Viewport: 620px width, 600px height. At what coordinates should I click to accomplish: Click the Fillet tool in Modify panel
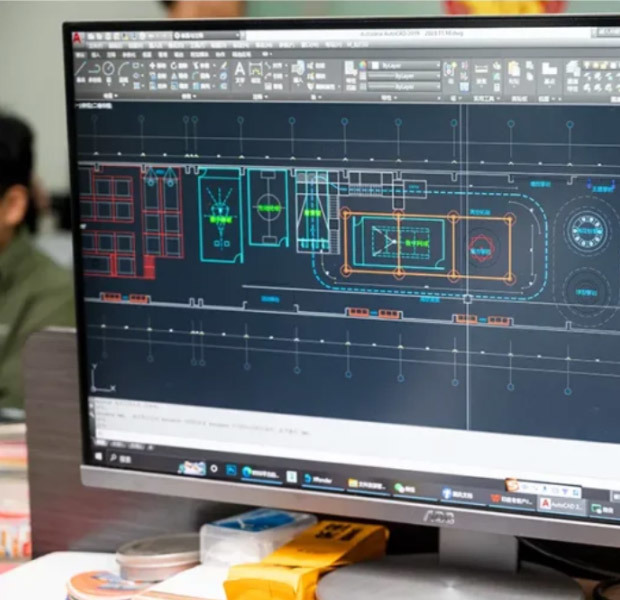click(200, 76)
